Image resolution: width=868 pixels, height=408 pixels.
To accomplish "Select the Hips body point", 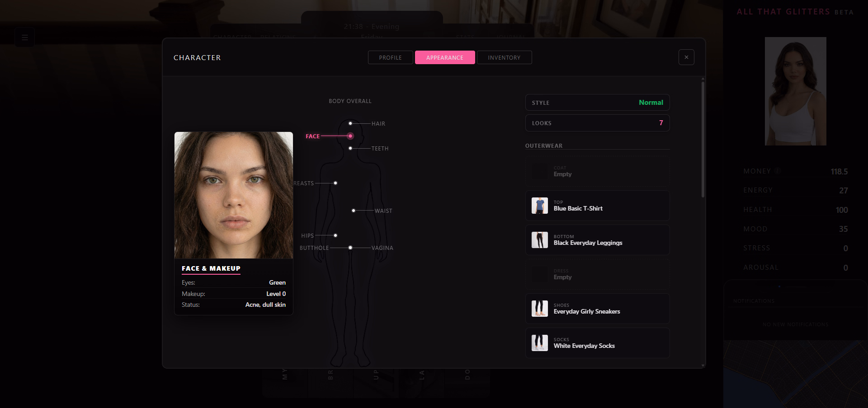I will coord(335,235).
